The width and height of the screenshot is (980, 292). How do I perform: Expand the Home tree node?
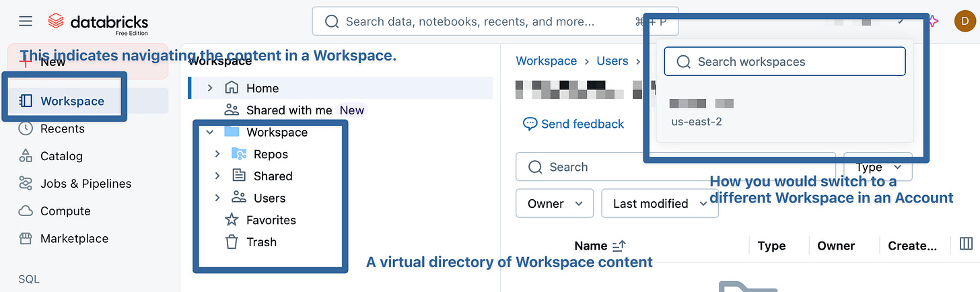click(210, 88)
